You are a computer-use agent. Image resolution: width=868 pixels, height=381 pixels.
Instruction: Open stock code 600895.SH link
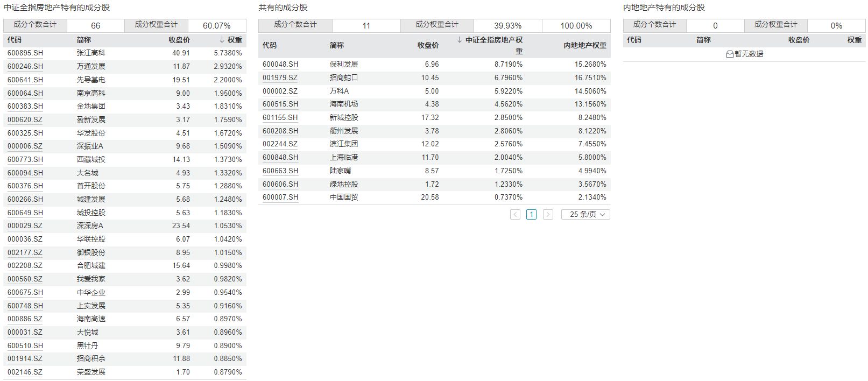[x=25, y=53]
